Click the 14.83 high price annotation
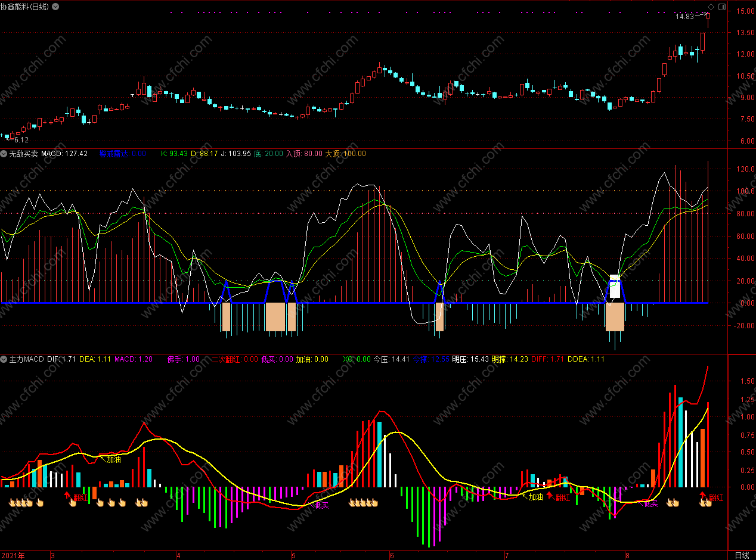Screen dimensions: 756x560 pos(684,17)
